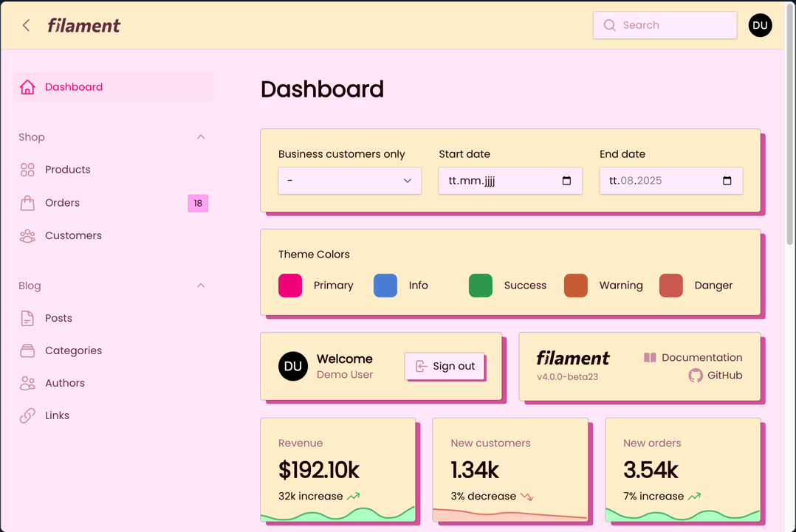Screen dimensions: 796x532
Task: Collapse the Blog sidebar group
Action: coord(201,286)
